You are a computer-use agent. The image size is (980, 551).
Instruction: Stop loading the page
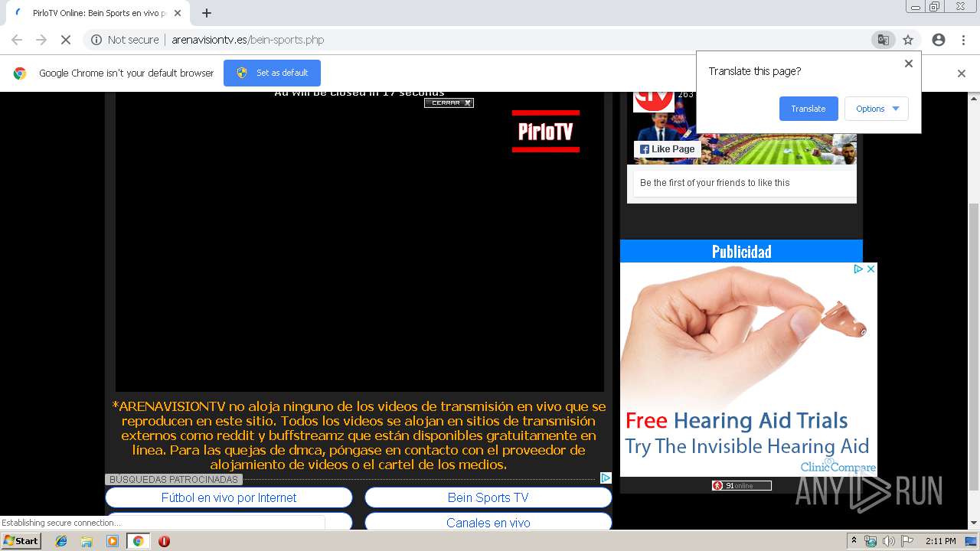click(x=66, y=40)
